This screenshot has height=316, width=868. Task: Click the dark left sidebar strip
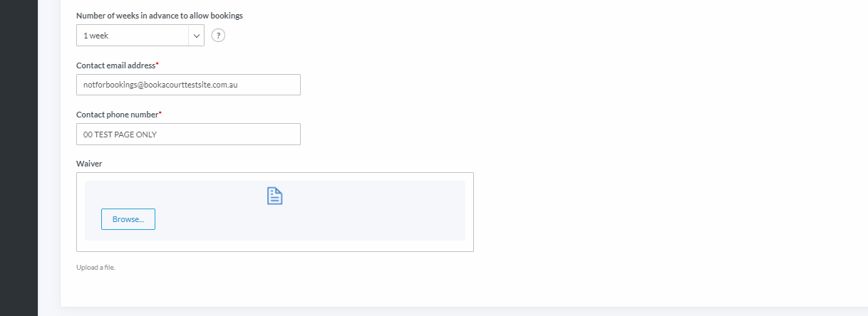pos(19,158)
